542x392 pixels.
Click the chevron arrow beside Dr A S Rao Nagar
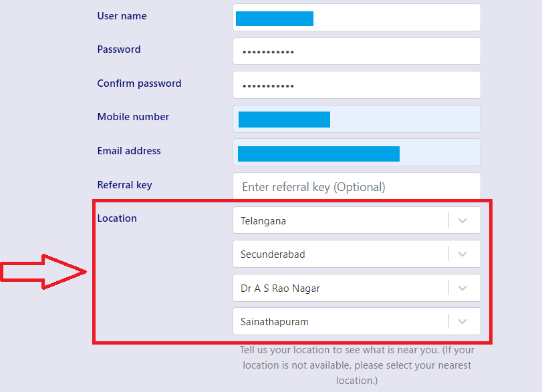pyautogui.click(x=462, y=288)
